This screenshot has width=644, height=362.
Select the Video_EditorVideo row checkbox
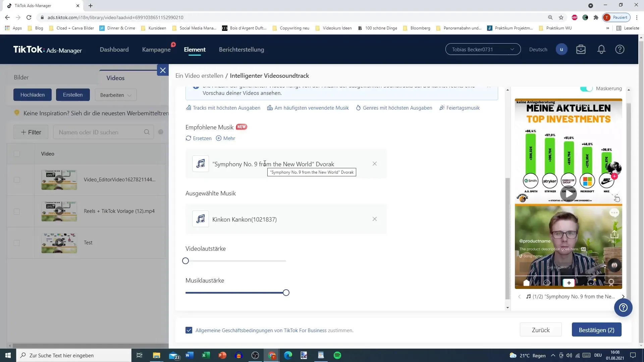17,180
